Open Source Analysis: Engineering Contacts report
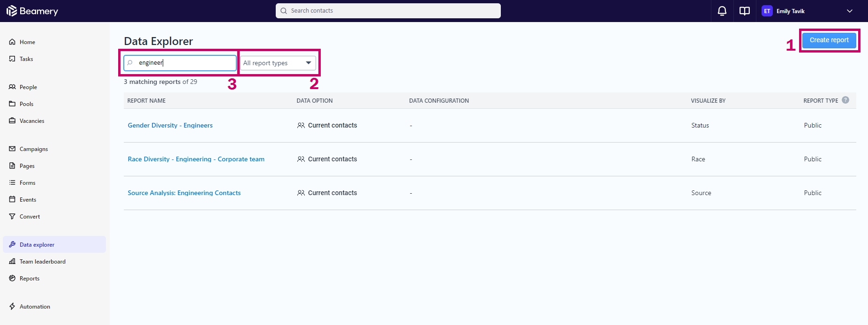 (184, 193)
